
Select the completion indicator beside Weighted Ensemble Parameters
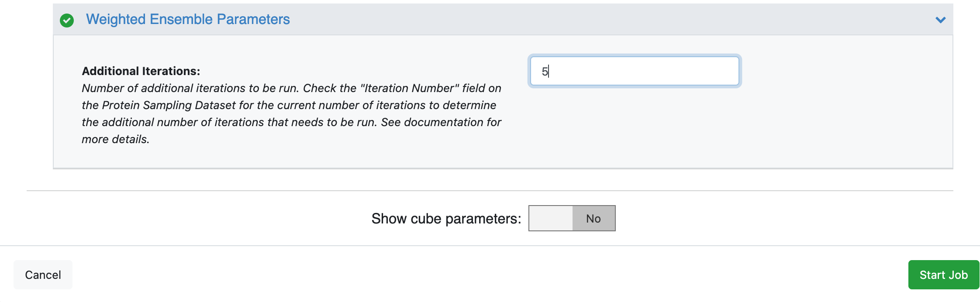coord(66,19)
